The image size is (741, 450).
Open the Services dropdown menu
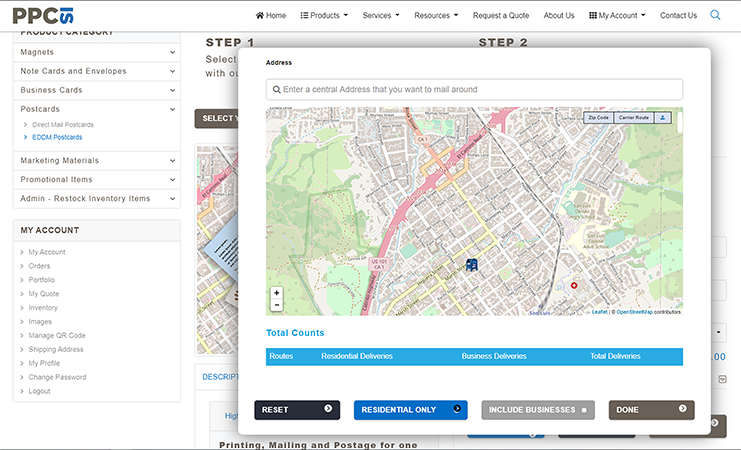click(x=381, y=15)
